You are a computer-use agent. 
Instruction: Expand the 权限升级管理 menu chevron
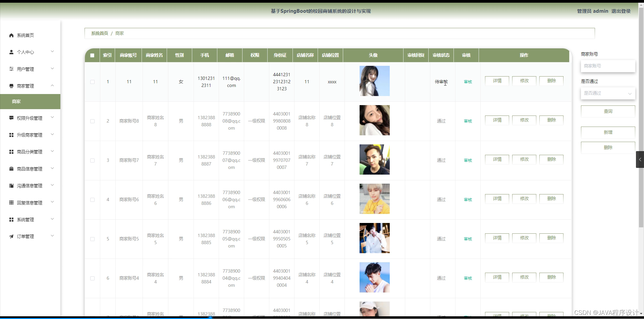[x=52, y=117]
